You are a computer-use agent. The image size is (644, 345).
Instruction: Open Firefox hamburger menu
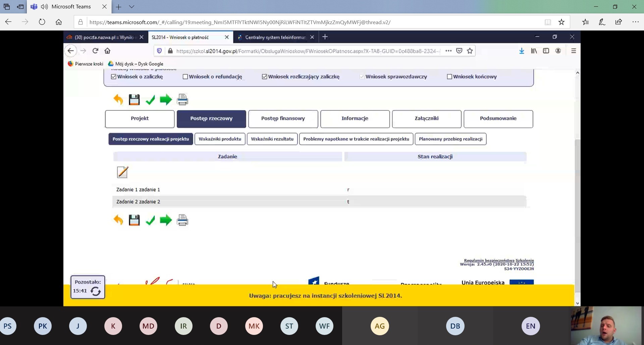click(574, 51)
